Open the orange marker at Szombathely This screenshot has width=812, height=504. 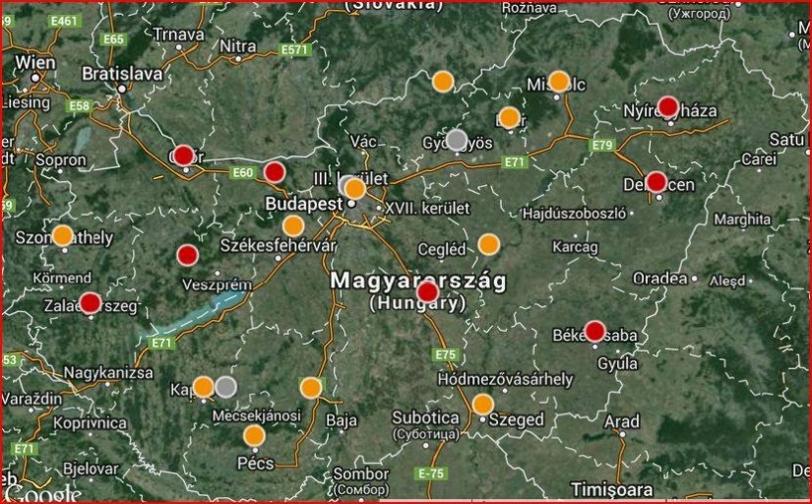[x=62, y=235]
